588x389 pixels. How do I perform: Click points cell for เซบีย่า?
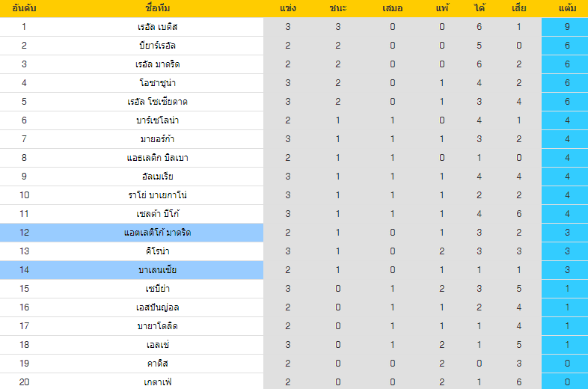567,289
